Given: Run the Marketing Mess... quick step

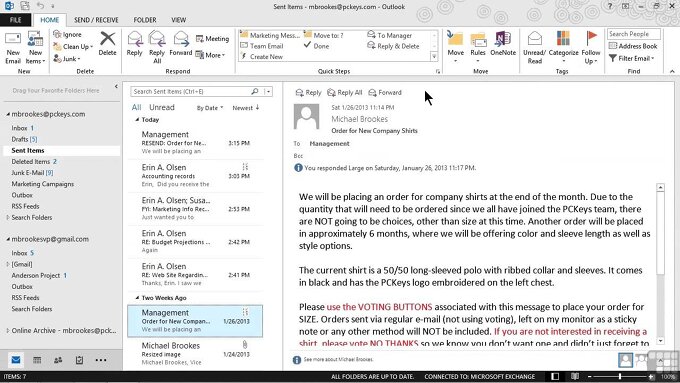Looking at the screenshot, I should [269, 35].
